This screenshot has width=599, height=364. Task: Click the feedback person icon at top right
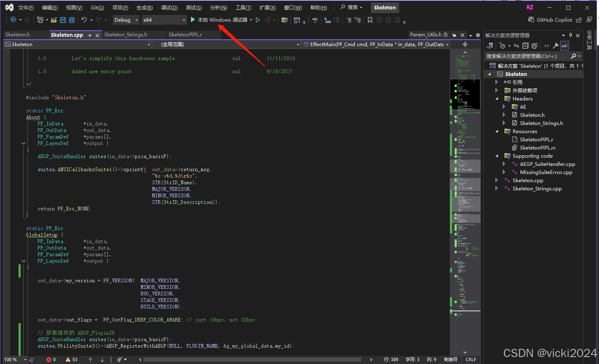point(589,20)
